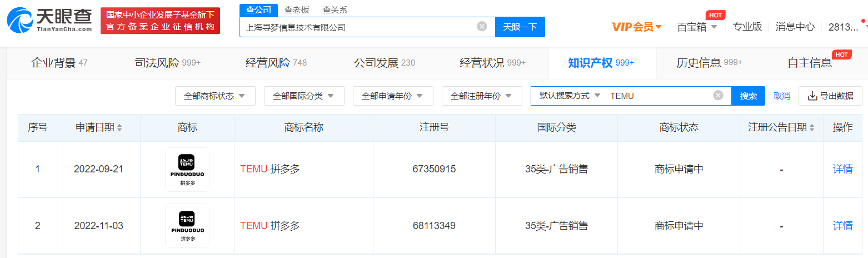
Task: Click 35类-广告销售 in row 67350915
Action: click(556, 169)
